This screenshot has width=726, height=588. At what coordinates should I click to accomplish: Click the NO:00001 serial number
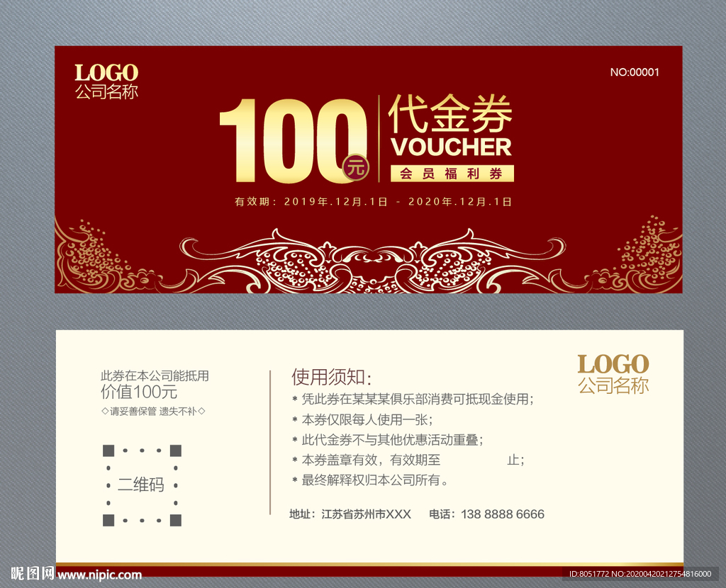coord(635,72)
